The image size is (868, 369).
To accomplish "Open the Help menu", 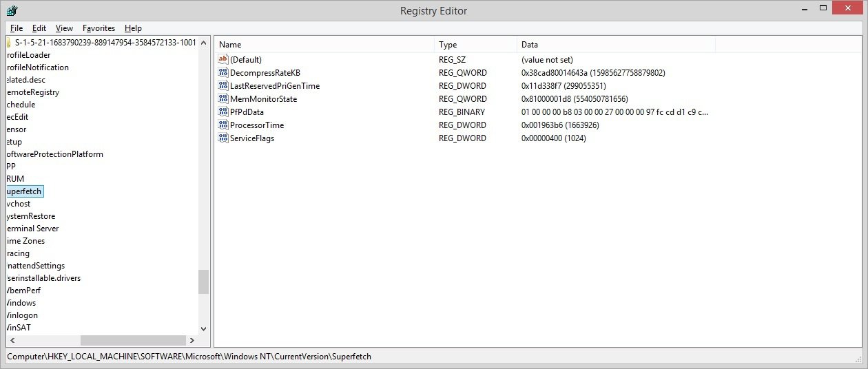I will point(133,28).
